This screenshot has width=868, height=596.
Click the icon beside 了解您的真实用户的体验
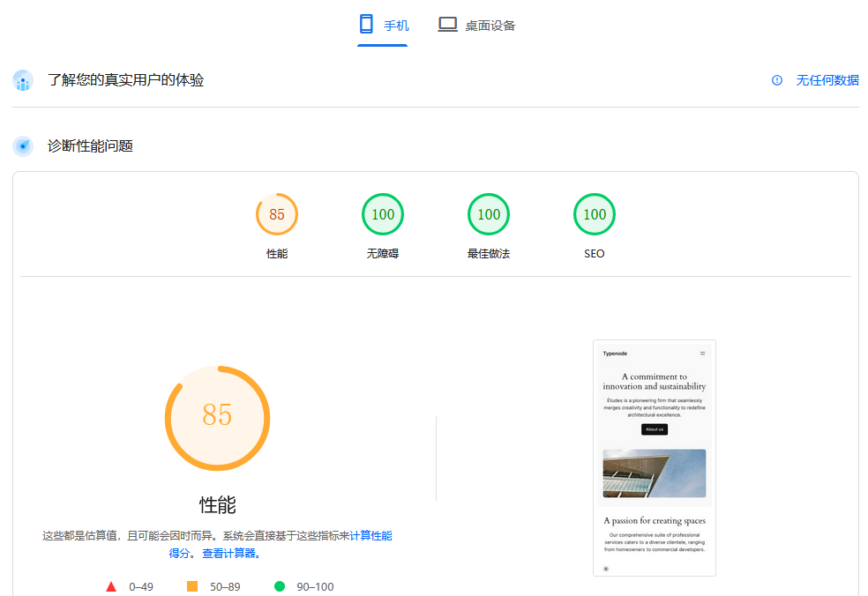23,81
